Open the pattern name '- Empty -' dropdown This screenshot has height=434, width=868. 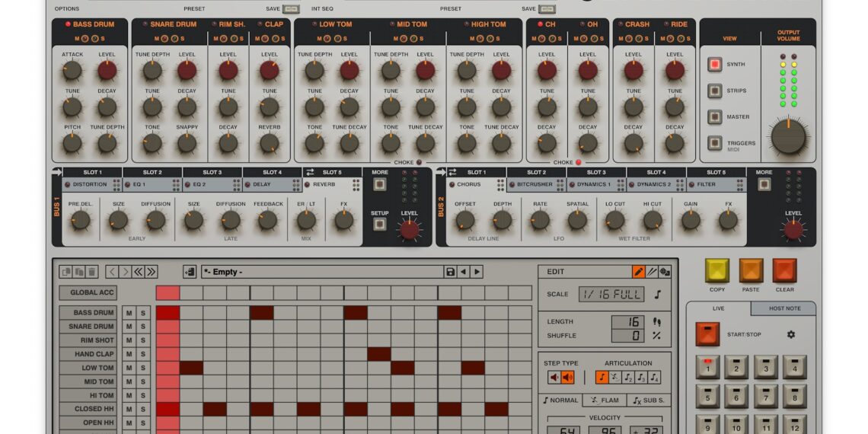click(x=321, y=272)
